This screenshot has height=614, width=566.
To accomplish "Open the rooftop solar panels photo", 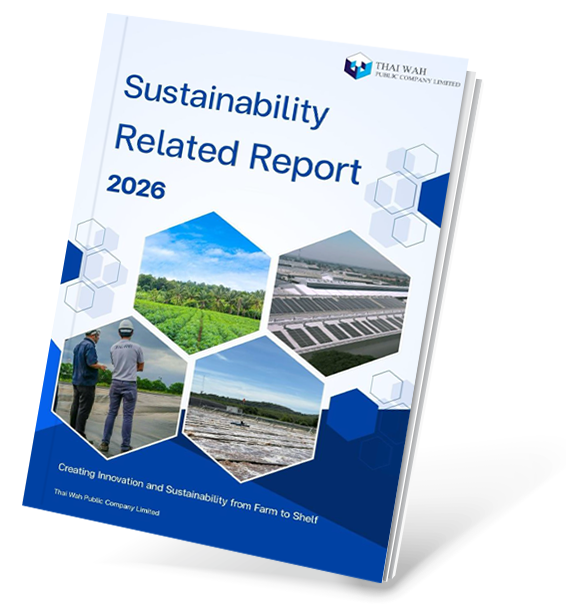I will (x=339, y=303).
